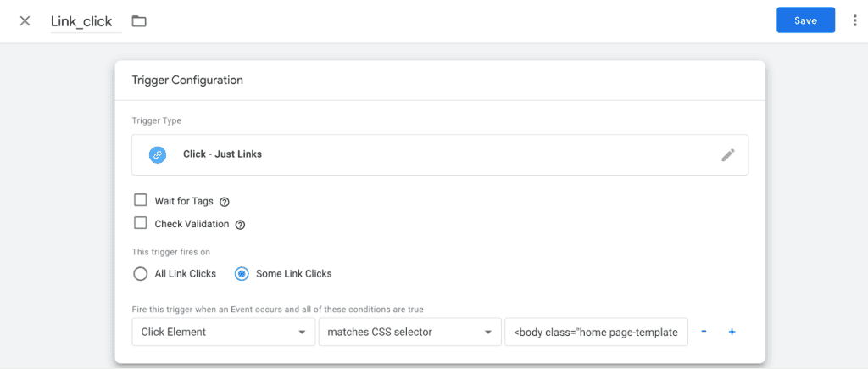Click the blue link trigger type icon
This screenshot has height=369, width=868.
(157, 154)
